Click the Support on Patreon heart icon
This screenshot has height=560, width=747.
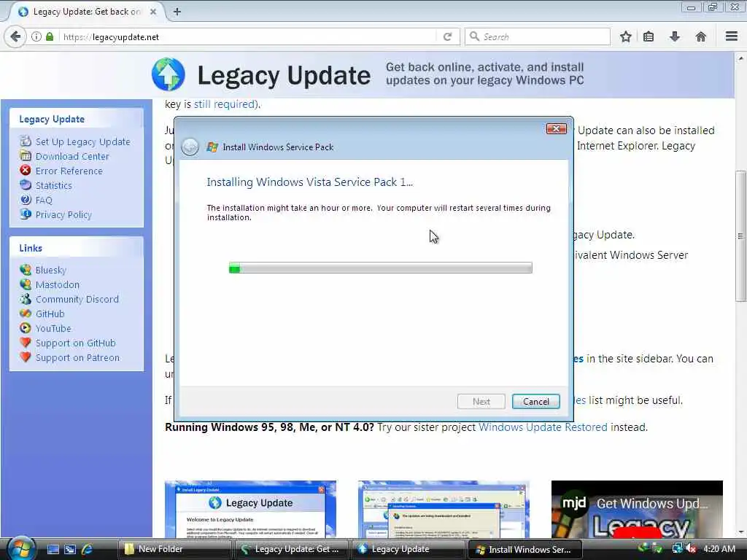coord(26,357)
